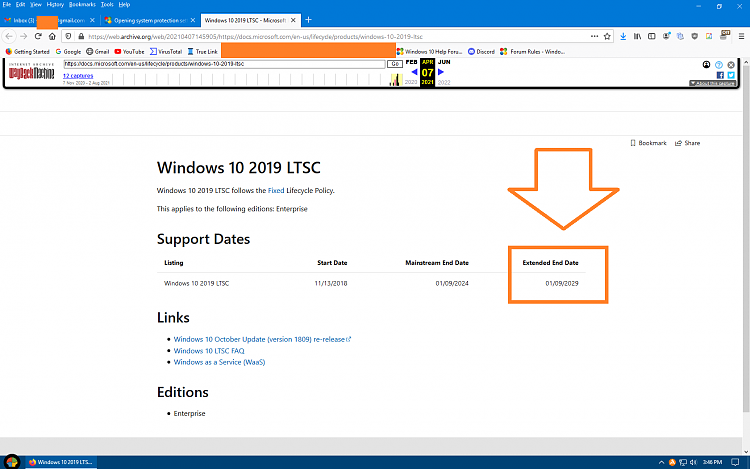
Task: Open the Edit menu
Action: (20, 4)
